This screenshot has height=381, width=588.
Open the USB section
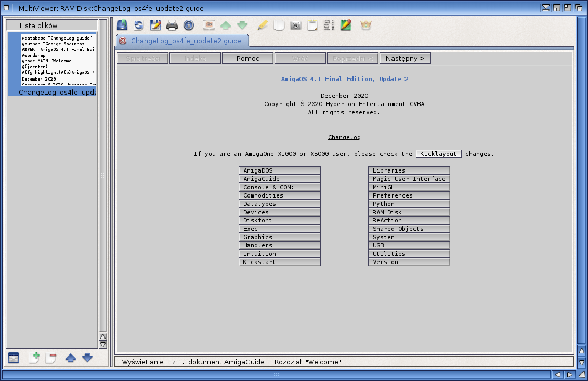point(409,245)
